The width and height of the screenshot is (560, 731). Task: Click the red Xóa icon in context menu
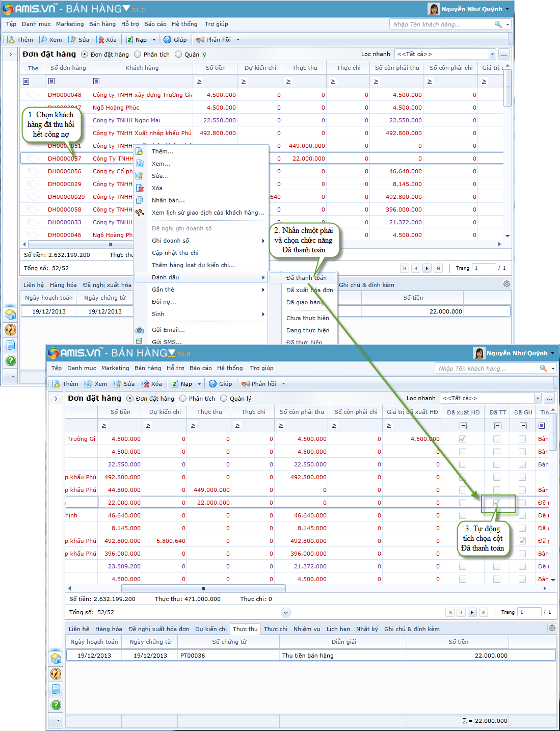pos(140,188)
